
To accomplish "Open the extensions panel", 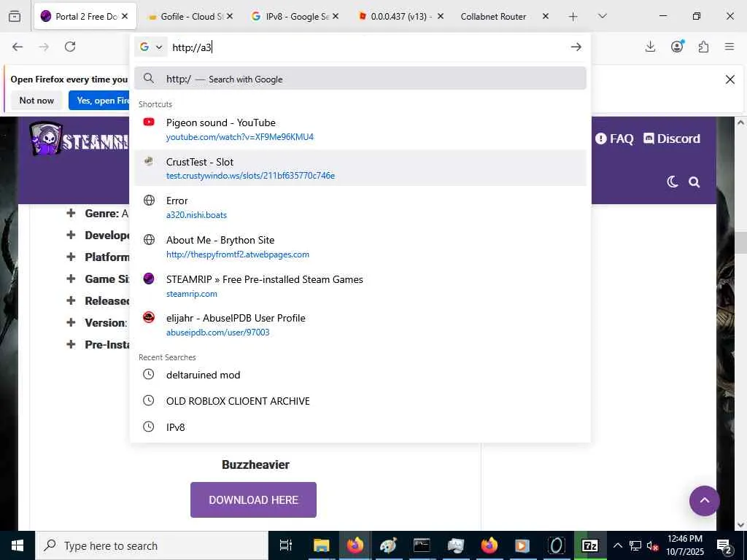I will 703,47.
